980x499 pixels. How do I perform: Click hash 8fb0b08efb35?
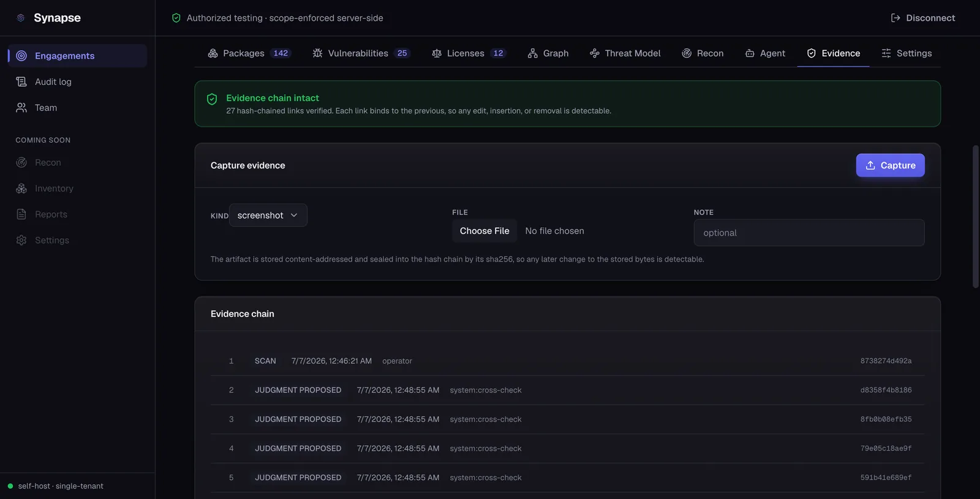(886, 419)
